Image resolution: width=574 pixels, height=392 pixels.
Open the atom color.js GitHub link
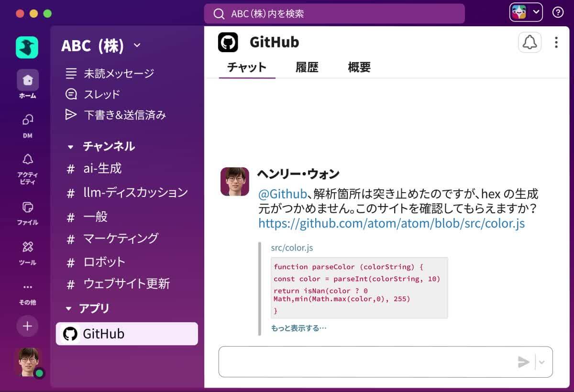click(x=391, y=223)
